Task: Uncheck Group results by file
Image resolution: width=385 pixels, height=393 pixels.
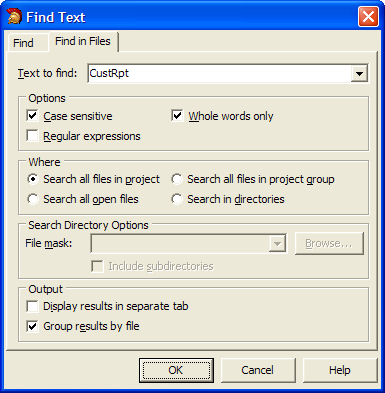Action: point(32,326)
